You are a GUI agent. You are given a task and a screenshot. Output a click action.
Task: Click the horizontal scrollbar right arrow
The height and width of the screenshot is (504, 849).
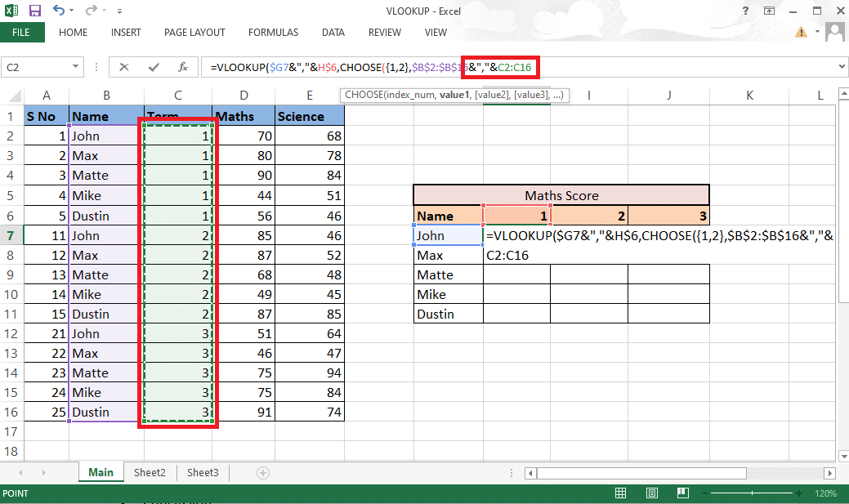tap(829, 472)
